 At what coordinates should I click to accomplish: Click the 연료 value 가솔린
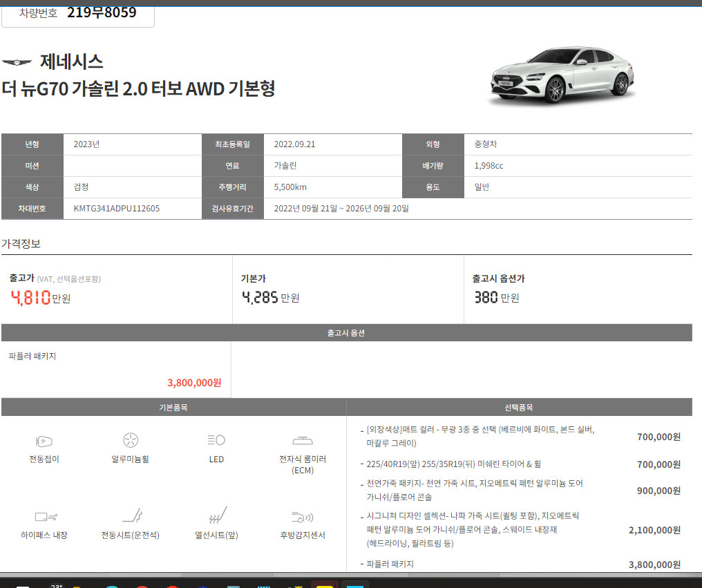tap(285, 166)
